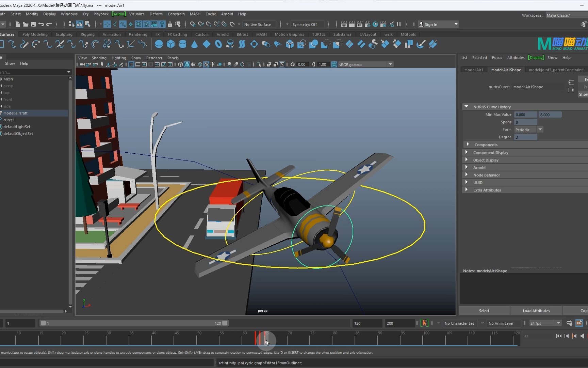Click the NURBS Sphere shelf icon
588x368 pixels.
point(159,44)
